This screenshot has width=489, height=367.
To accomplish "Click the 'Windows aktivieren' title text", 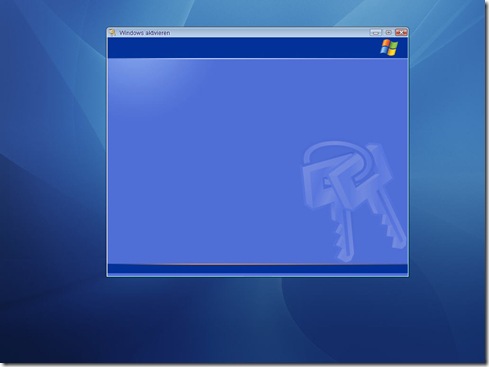I will 145,33.
